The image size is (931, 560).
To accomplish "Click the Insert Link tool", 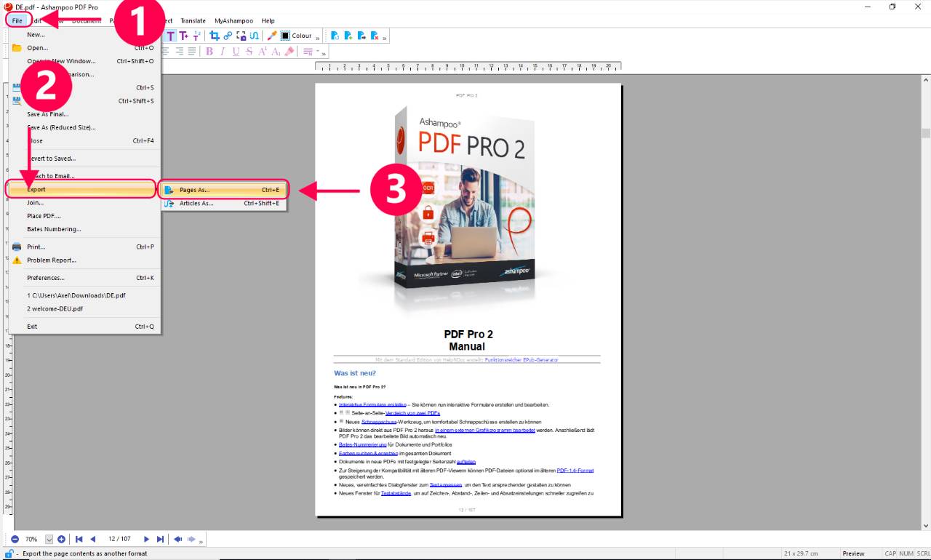I will tap(229, 35).
